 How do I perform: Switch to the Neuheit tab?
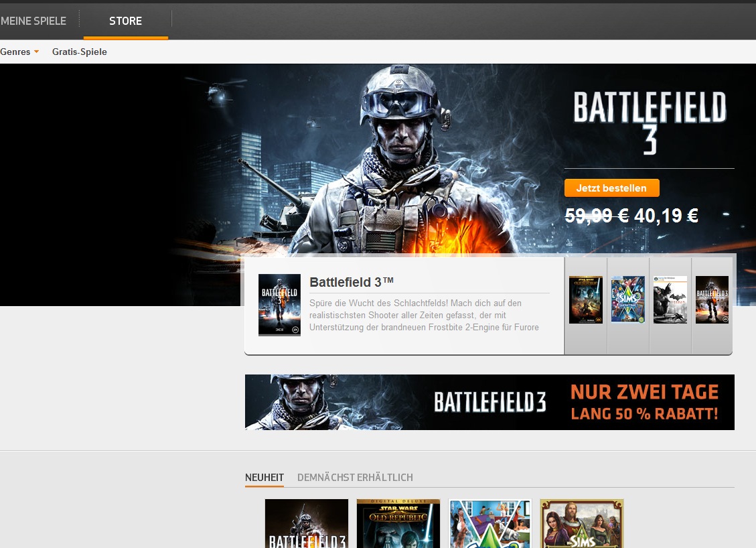pos(264,478)
